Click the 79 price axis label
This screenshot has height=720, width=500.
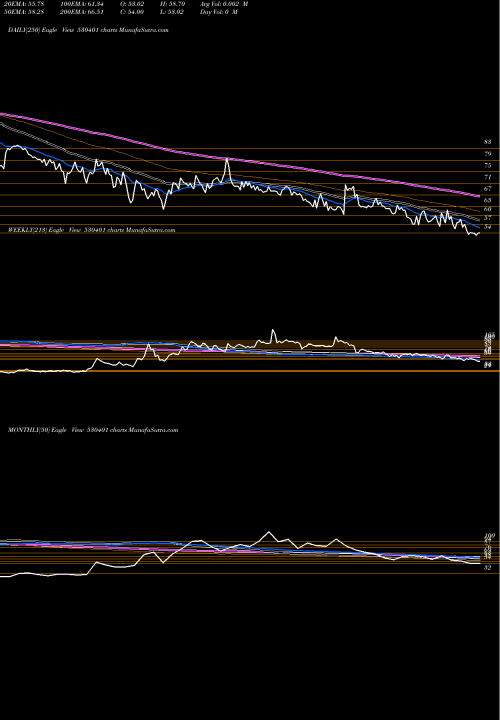coord(488,154)
